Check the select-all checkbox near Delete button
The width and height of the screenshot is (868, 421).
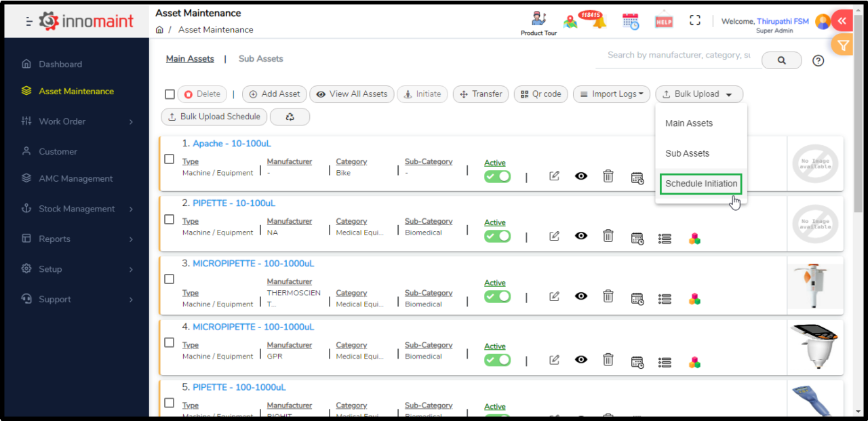[169, 94]
